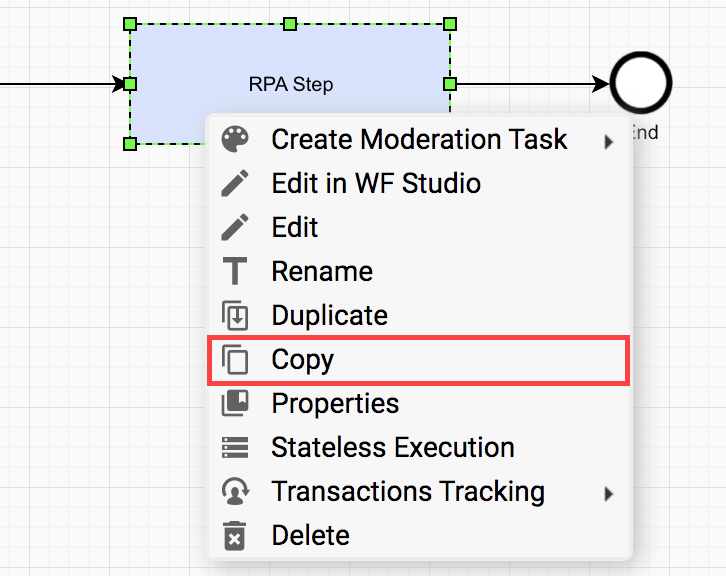Click the Properties bookmark icon
This screenshot has width=726, height=576.
click(x=235, y=403)
